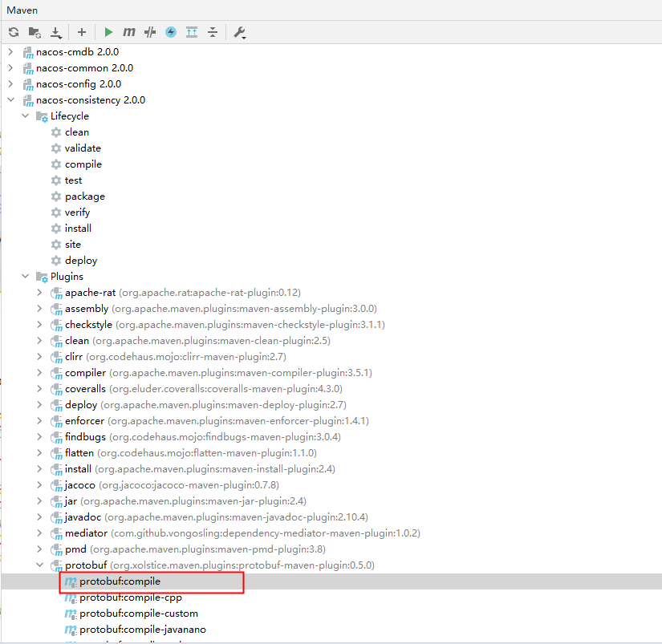Open the Execute Maven Goal icon
Image resolution: width=662 pixels, height=644 pixels.
pos(128,32)
